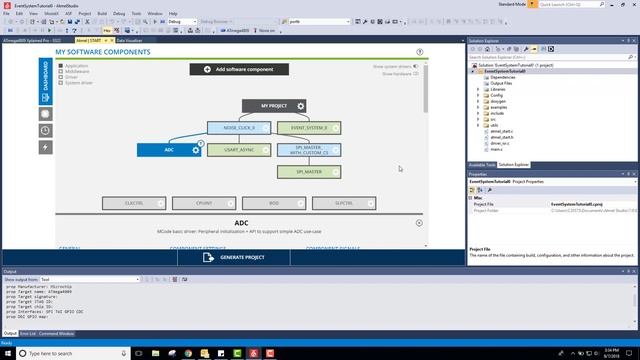Collapse the Misc property category

471,198
